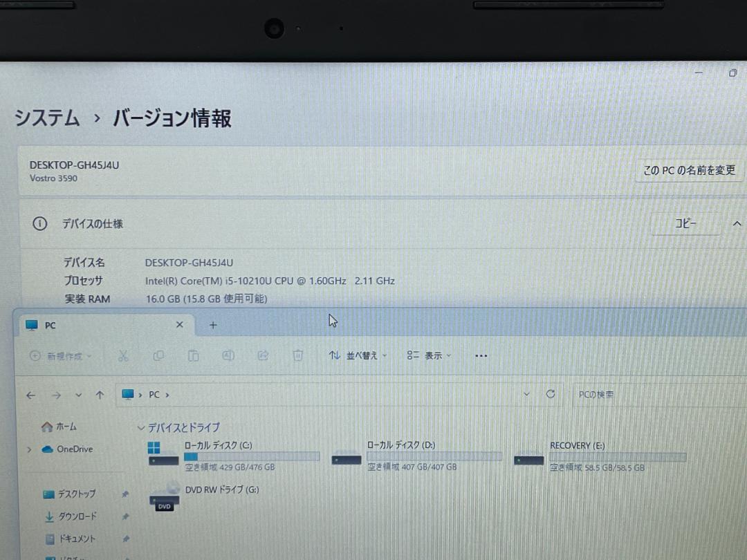Viewport: 747px width, 560px height.
Task: Go up one folder level arrow
Action: (100, 395)
